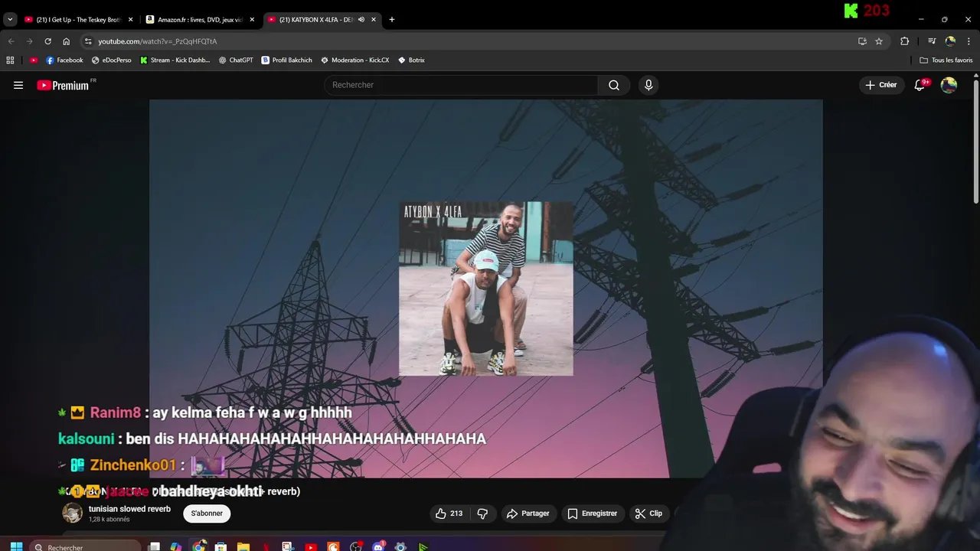Open the Chrome profile avatar
This screenshot has width=980, height=551.
click(950, 41)
